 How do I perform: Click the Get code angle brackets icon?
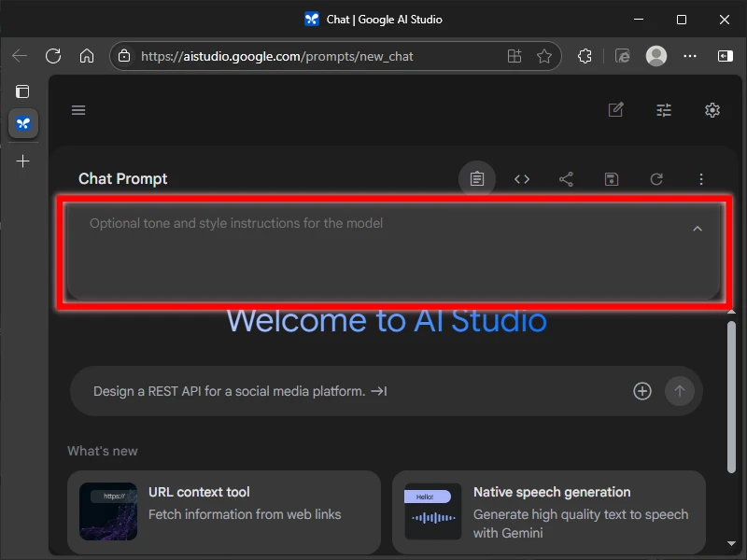pos(522,179)
